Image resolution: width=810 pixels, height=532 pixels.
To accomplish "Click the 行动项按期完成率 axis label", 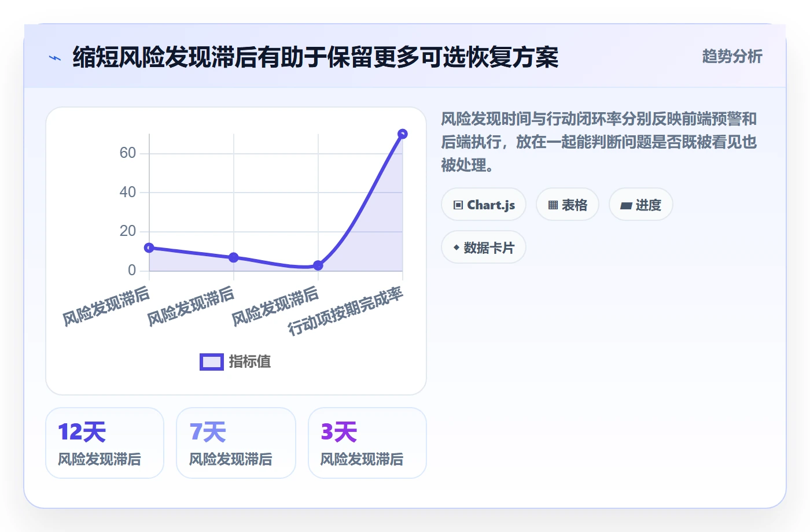I will (345, 311).
